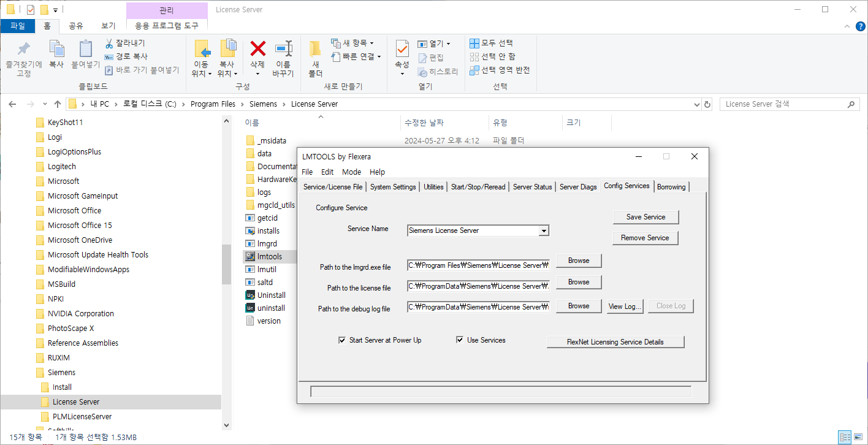This screenshot has height=445, width=868.
Task: Switch to System Settings tab
Action: pos(393,187)
